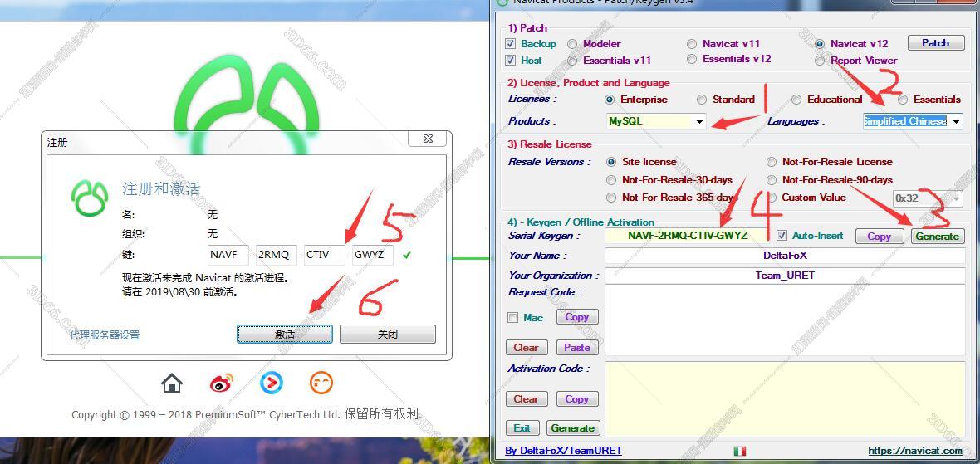Select the Navicat v12 radio button
The width and height of the screenshot is (980, 464).
tap(820, 44)
